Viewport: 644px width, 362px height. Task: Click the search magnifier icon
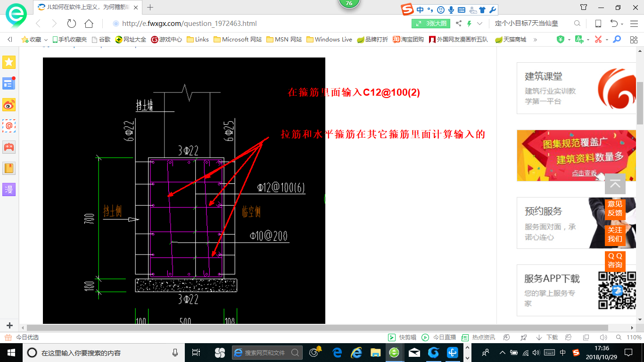coord(577,24)
